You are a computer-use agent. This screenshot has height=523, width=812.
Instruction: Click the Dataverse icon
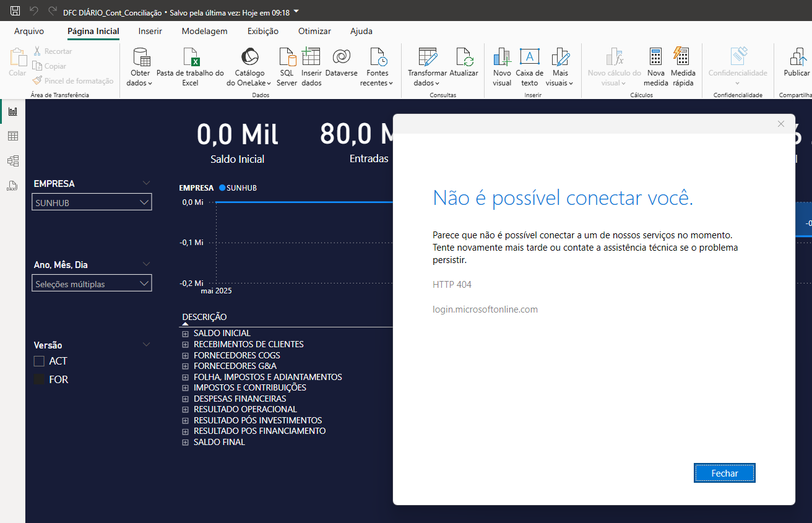341,58
